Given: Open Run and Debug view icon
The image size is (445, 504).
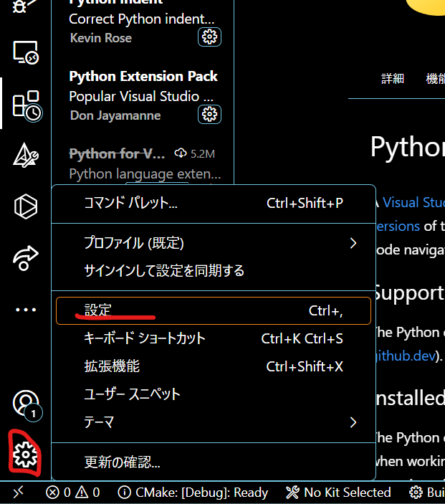Looking at the screenshot, I should click(x=24, y=5).
